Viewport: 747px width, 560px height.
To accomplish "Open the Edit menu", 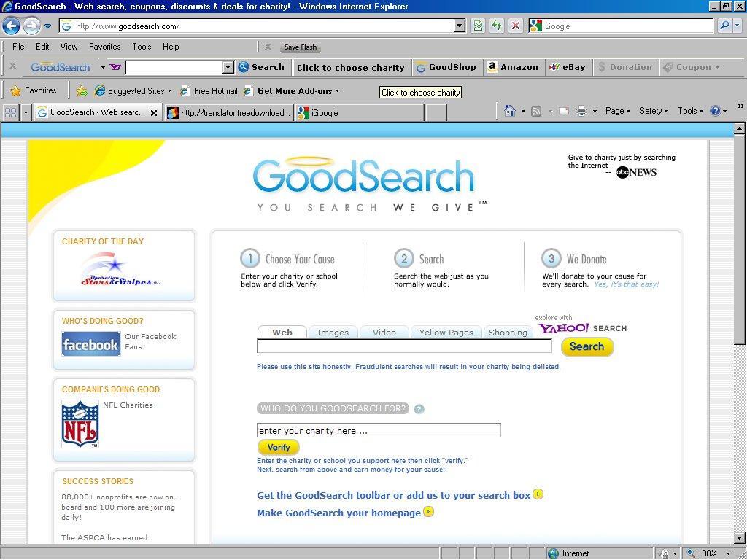I will [x=42, y=47].
